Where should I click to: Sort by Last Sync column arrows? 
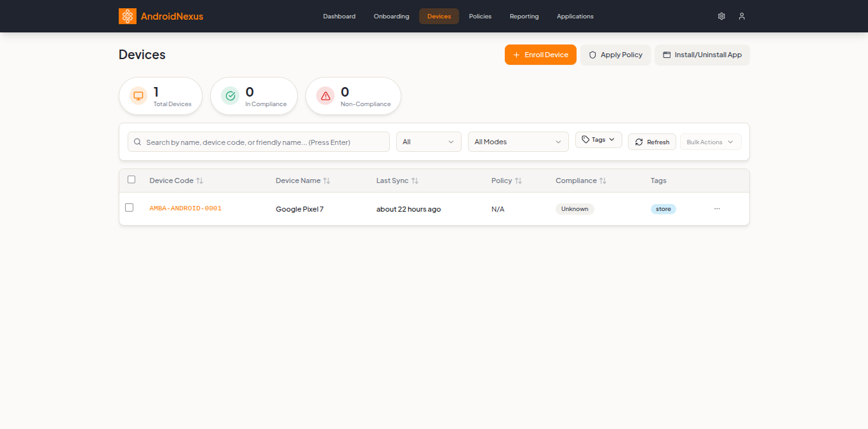[415, 181]
